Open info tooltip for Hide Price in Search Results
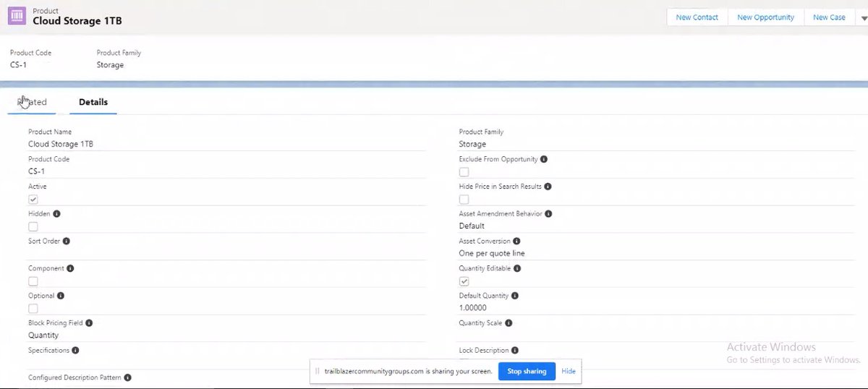The width and height of the screenshot is (868, 389). 548,187
